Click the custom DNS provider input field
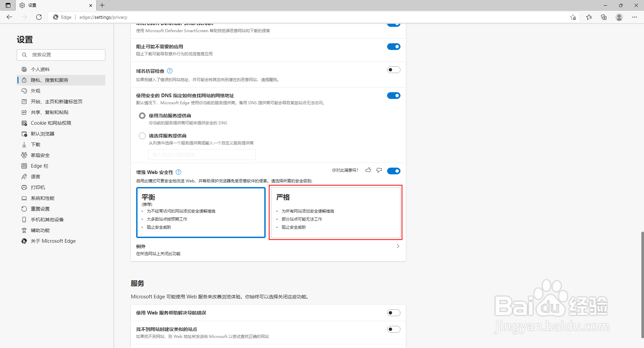 click(x=202, y=155)
